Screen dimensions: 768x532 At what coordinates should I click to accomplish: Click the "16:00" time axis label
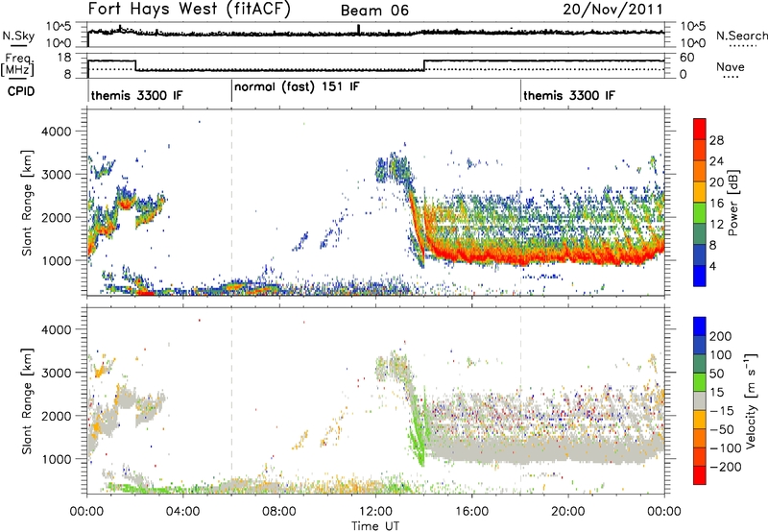coord(471,512)
